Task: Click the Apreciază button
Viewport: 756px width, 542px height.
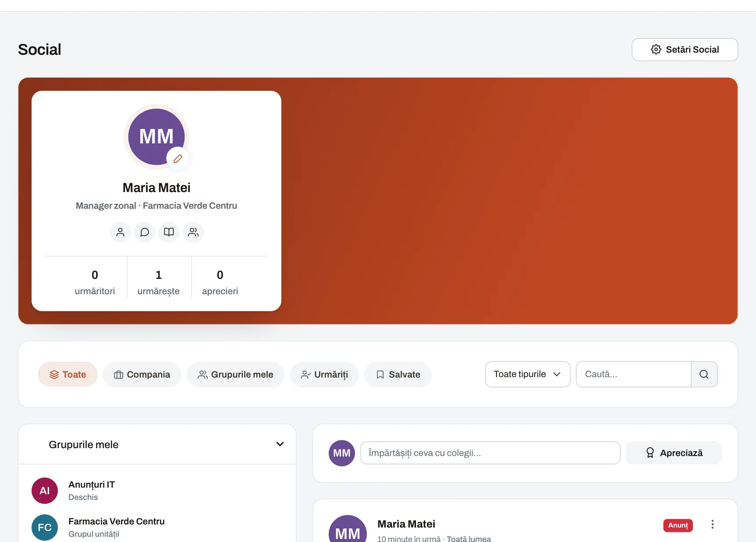Action: click(x=674, y=453)
